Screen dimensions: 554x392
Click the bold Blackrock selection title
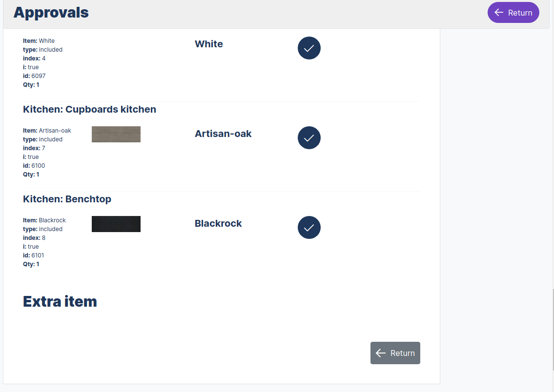218,223
